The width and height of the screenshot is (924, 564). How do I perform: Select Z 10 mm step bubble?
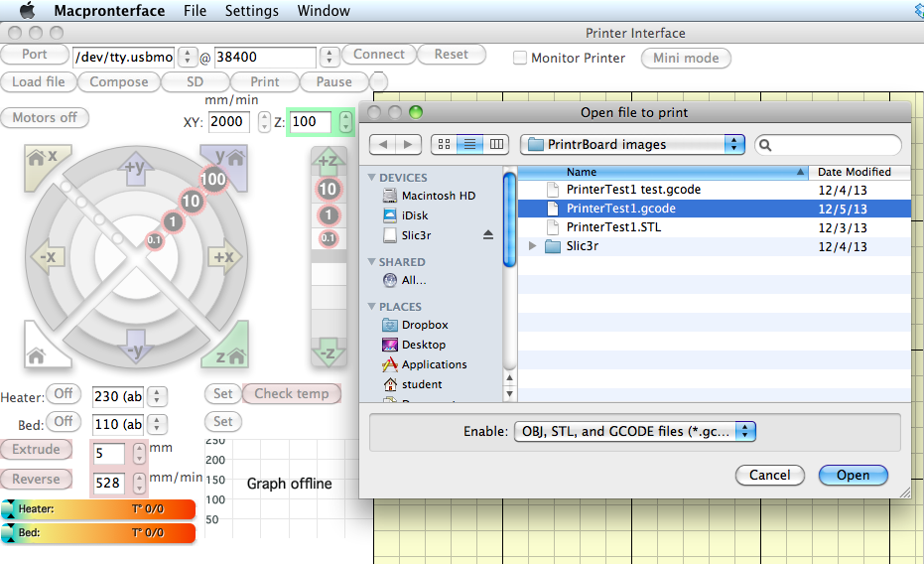pyautogui.click(x=329, y=190)
